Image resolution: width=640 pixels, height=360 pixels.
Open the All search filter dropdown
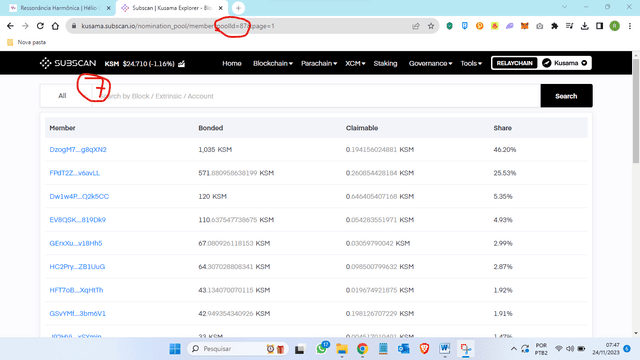[x=65, y=96]
